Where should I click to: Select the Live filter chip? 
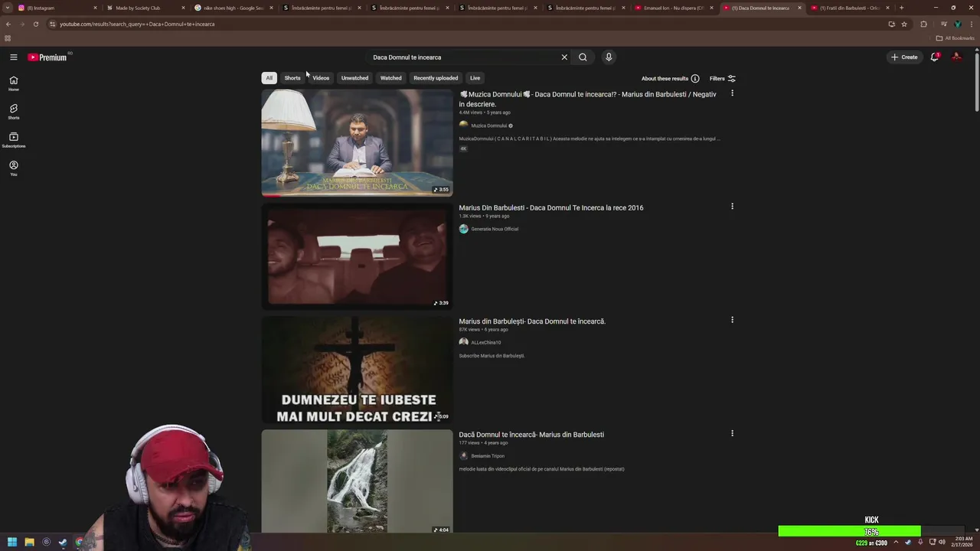pos(475,78)
